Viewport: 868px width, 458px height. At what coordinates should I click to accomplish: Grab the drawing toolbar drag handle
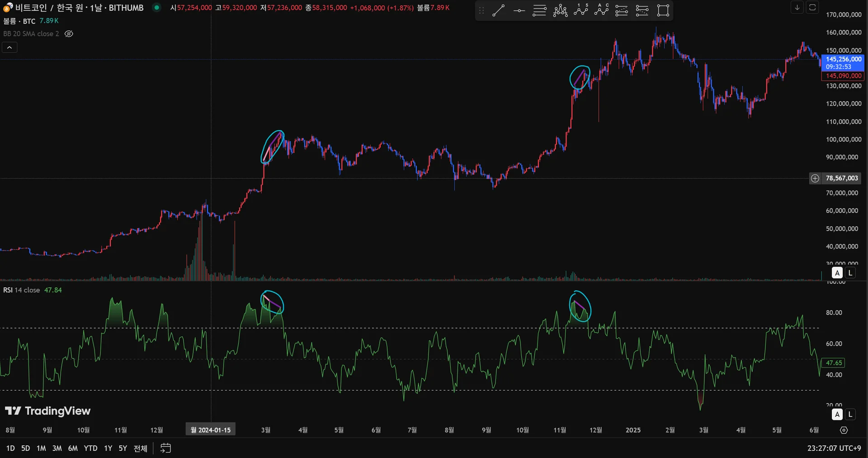[481, 10]
